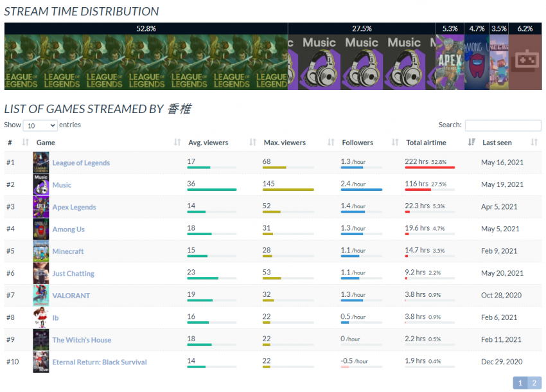Viewport: 546px width, 392px height.
Task: Click the 6.2% other games distribution segment
Action: pyautogui.click(x=525, y=57)
